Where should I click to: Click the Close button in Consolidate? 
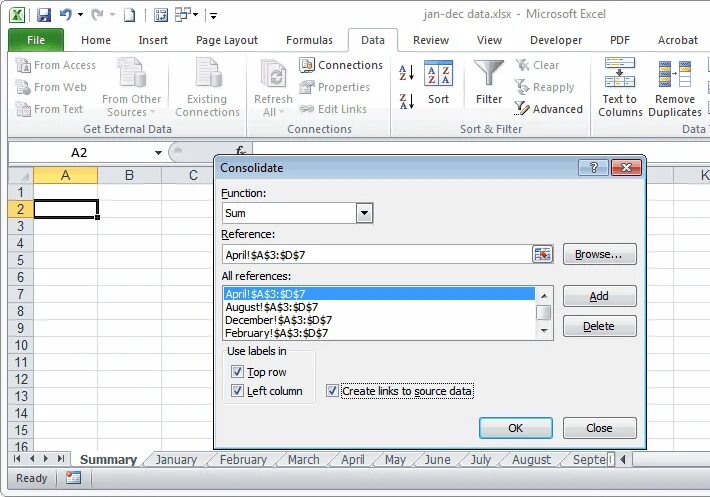[x=600, y=428]
